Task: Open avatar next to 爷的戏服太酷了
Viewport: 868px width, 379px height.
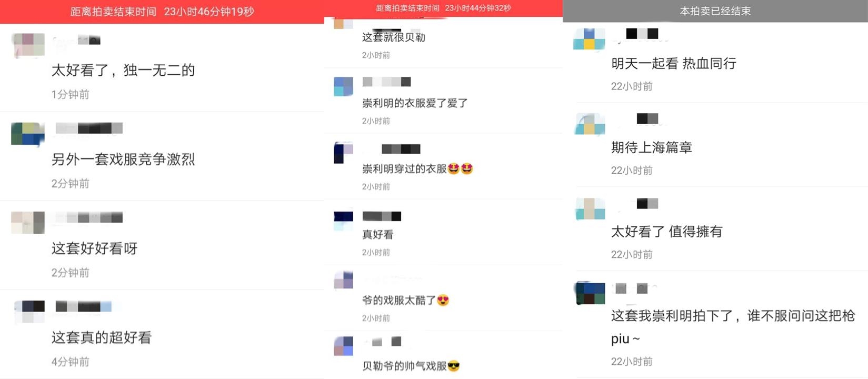Action: point(343,280)
